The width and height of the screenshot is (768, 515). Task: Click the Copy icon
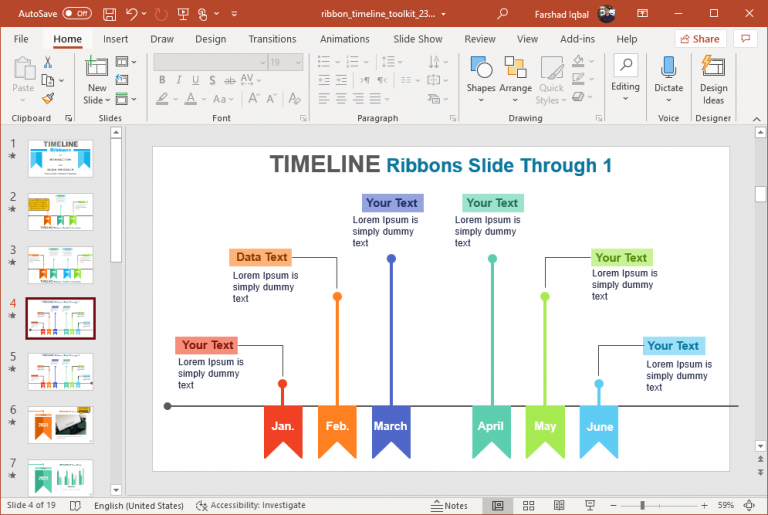(48, 80)
